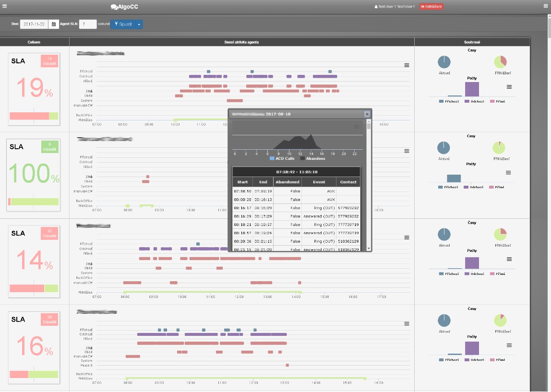551x392 pixels.
Task: Open chart menu of second agent's activity timeline
Action: (407, 151)
